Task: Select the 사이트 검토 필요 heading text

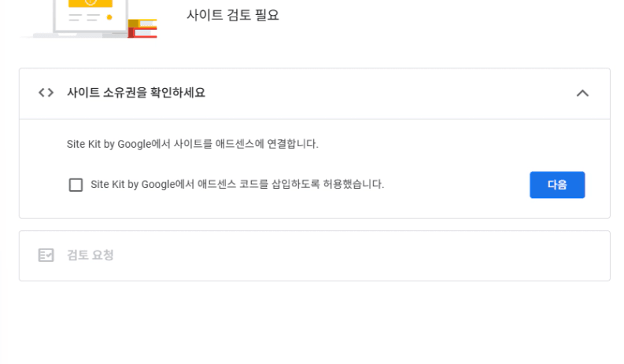Action: click(x=233, y=15)
